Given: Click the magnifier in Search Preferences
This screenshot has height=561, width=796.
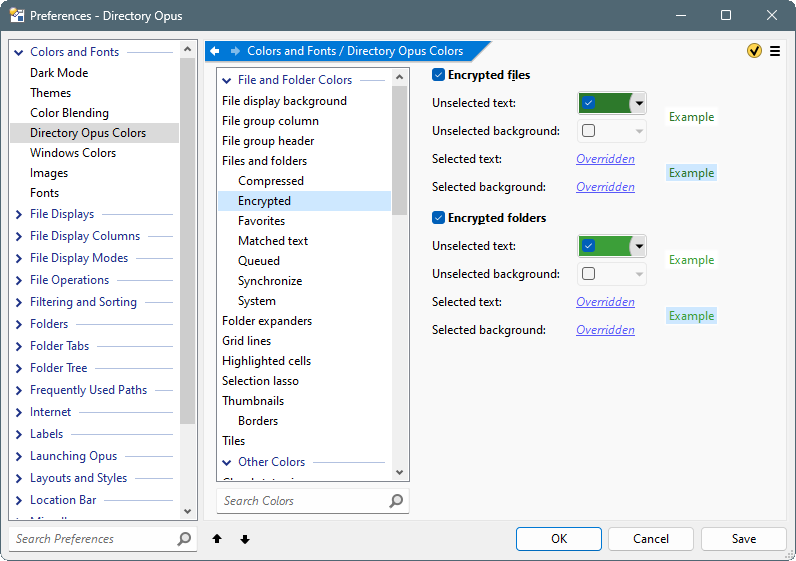Looking at the screenshot, I should pyautogui.click(x=184, y=539).
